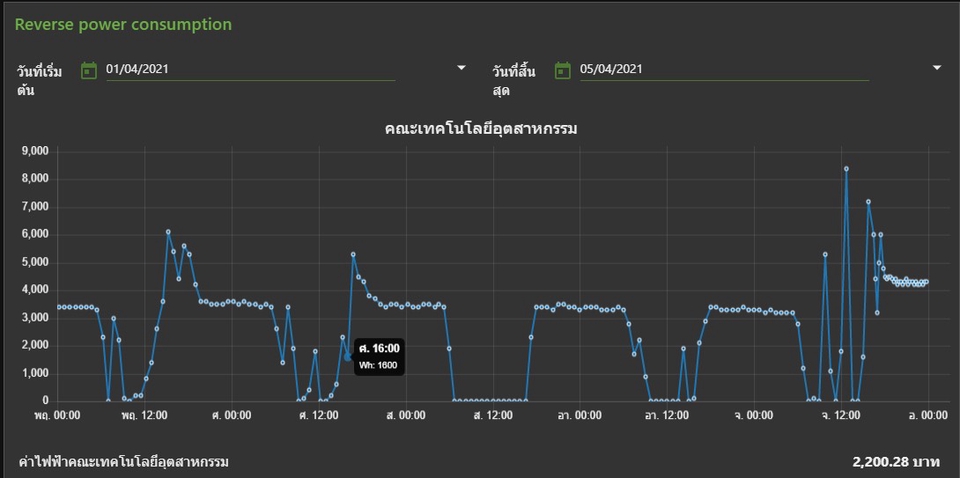
Task: Click the พฤ. 12:00 x-axis label
Action: pos(144,416)
